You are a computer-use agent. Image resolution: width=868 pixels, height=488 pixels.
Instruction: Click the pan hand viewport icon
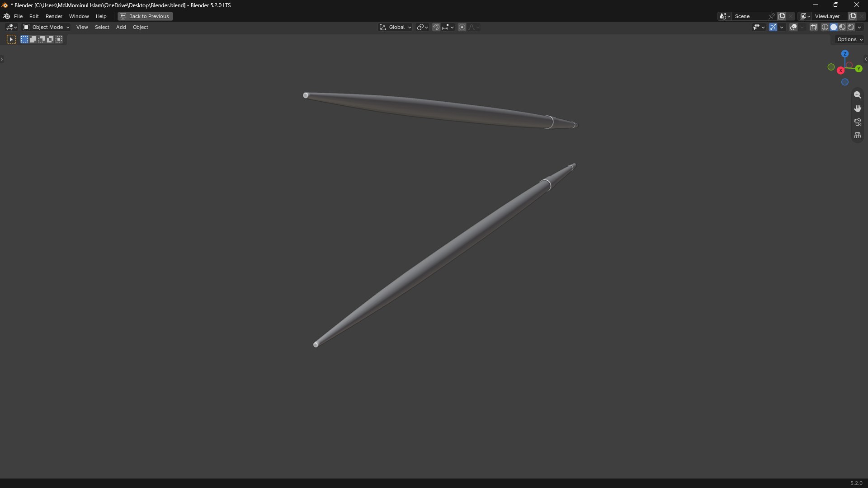click(857, 108)
